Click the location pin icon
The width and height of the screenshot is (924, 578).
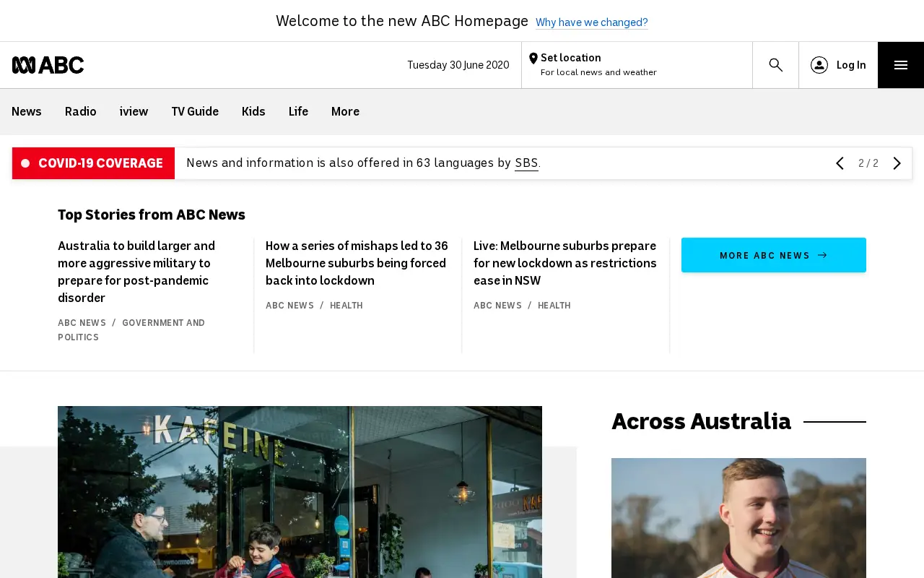pos(533,59)
